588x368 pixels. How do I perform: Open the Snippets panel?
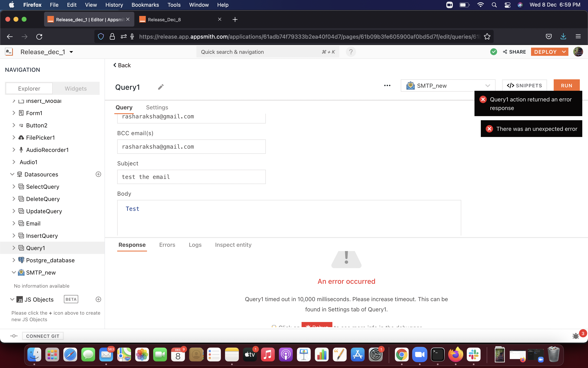pos(525,85)
